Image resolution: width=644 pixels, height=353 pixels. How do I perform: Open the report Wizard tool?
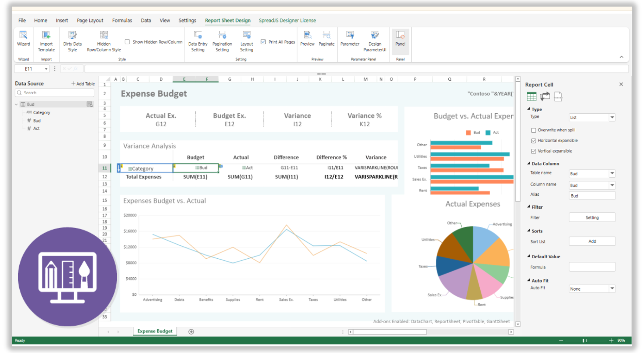[x=23, y=38]
